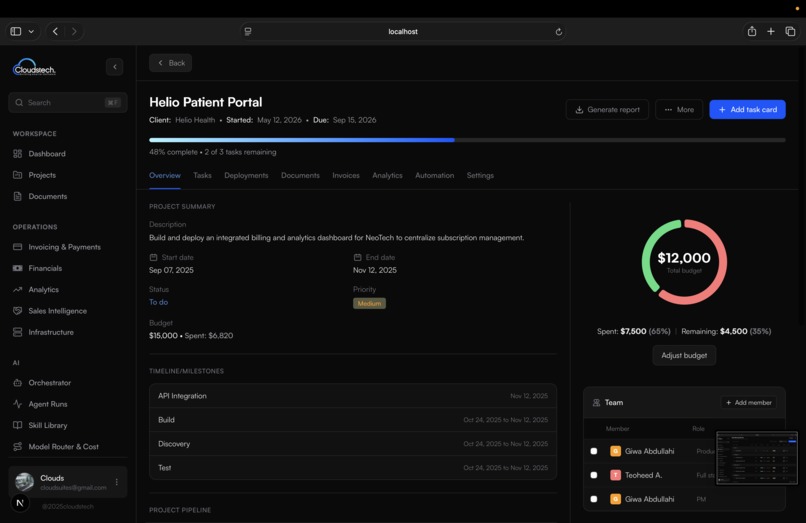Open the Analytics project tab
The image size is (806, 523).
tap(387, 175)
